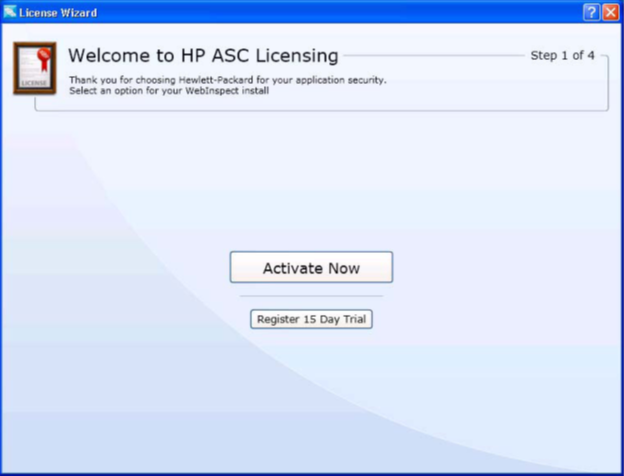Click the blank area below Register 15 Day Trial
The image size is (624, 476).
311,400
